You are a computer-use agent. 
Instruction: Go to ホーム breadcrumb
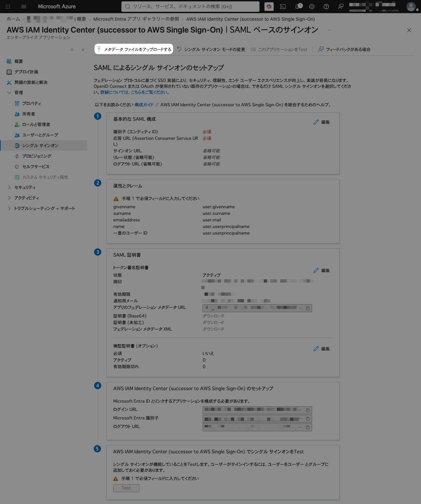[13, 19]
